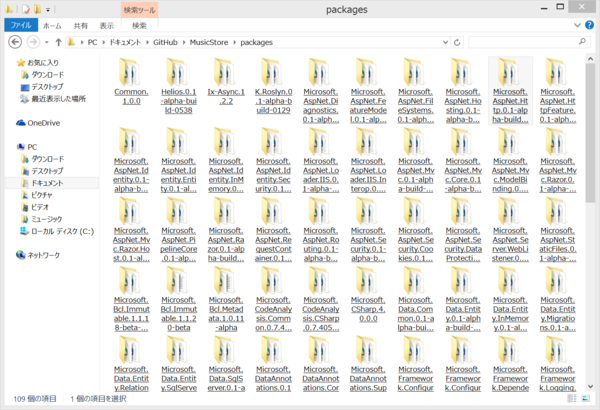
Task: Select the Microsoft.AspNet.Security.Cookies folder
Action: click(x=416, y=230)
